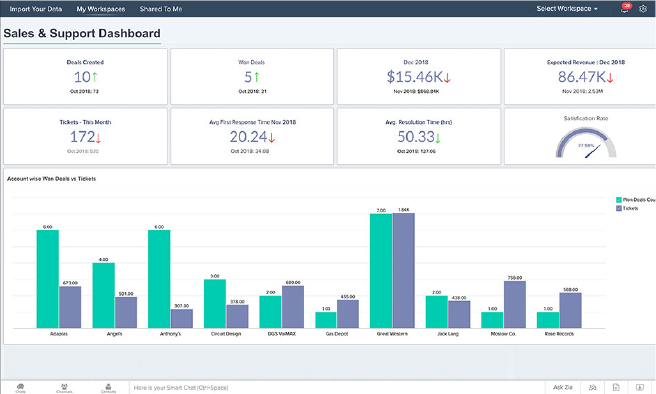Screen dimensions: 656x394
Task: Click the DGS VuMAX axis label
Action: [x=282, y=334]
